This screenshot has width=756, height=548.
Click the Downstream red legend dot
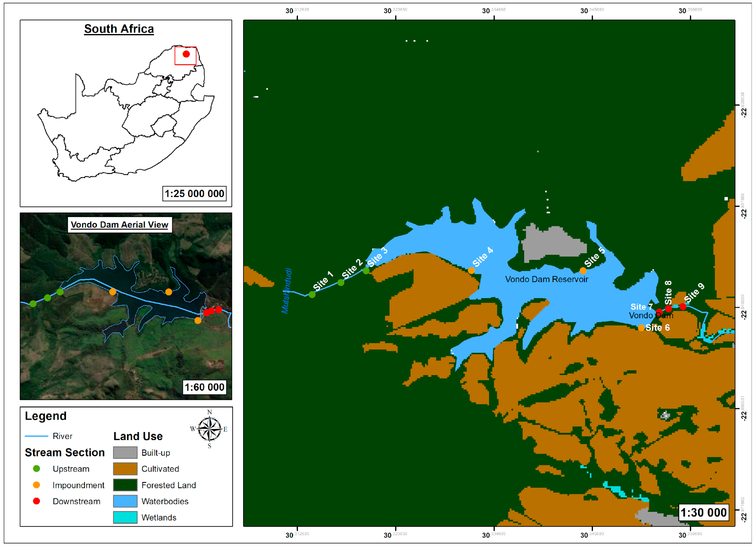click(x=37, y=501)
